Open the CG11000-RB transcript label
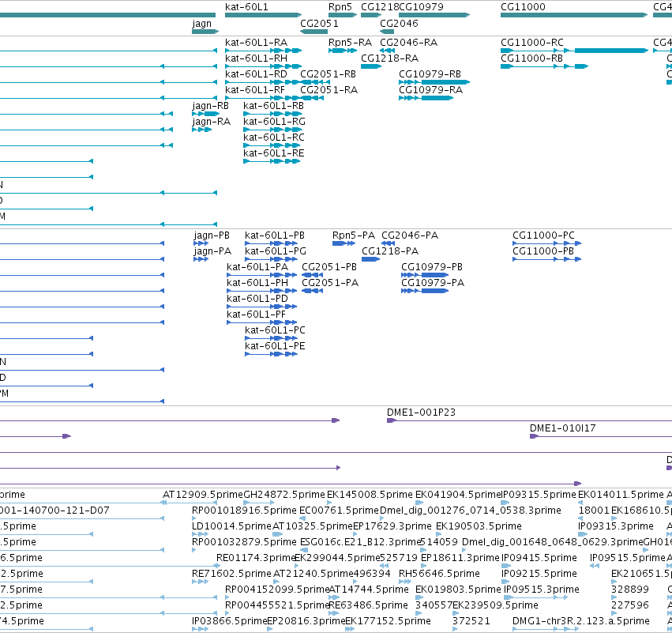The height and width of the screenshot is (633, 672). pyautogui.click(x=532, y=58)
